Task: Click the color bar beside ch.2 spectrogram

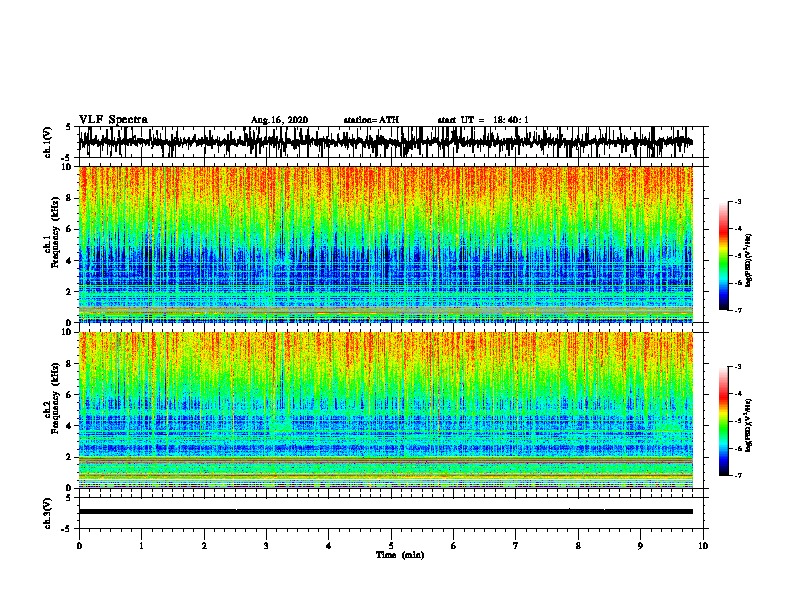Action: click(723, 421)
